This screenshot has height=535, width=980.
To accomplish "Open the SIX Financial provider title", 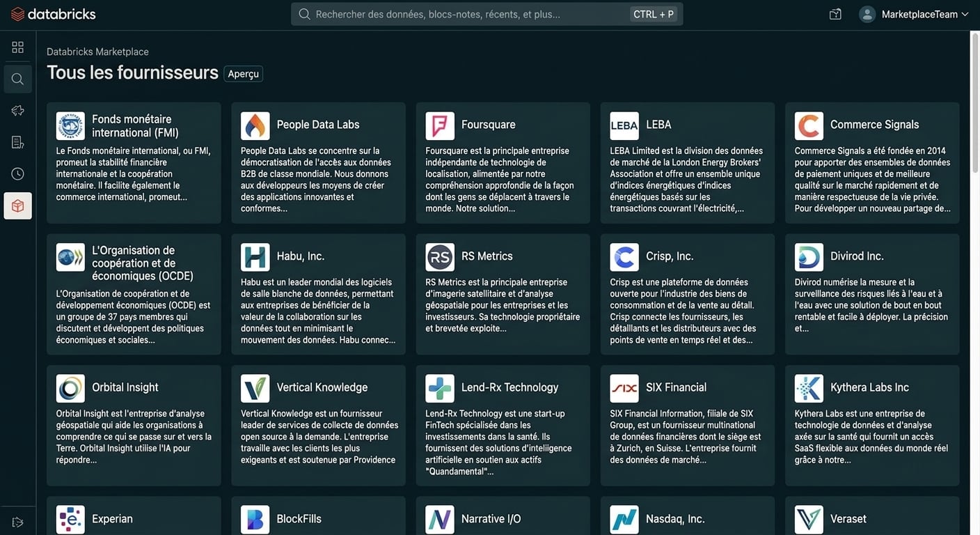I will pyautogui.click(x=676, y=387).
